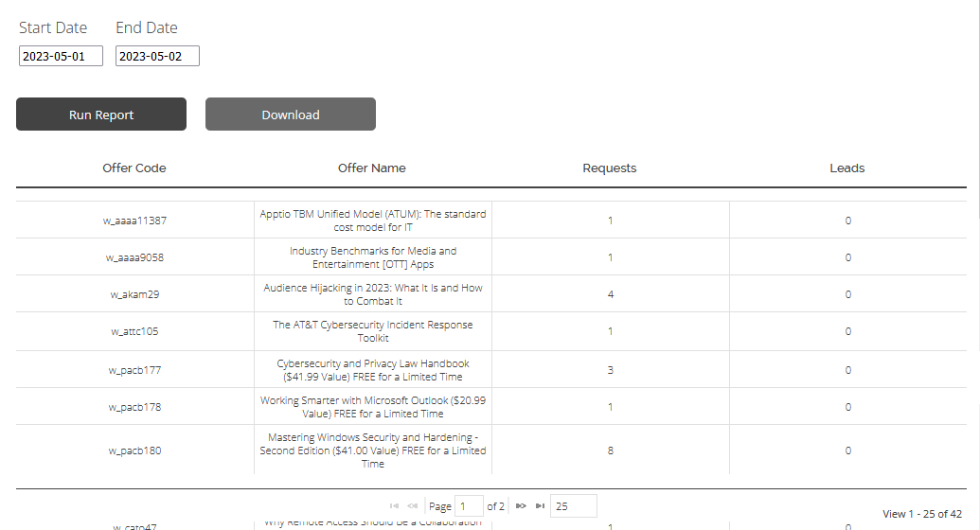980x530 pixels.
Task: Click the 'of 2' page count text
Action: (495, 505)
